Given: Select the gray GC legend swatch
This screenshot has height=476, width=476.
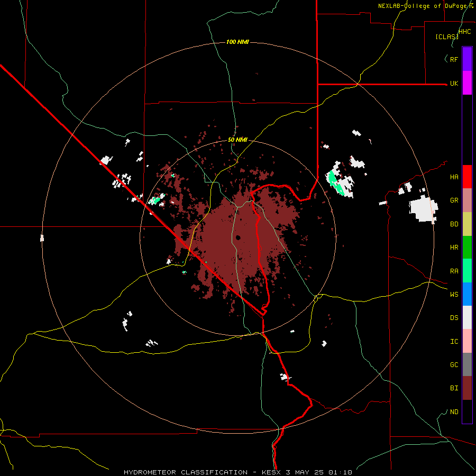Looking at the screenshot, I should coord(467,364).
